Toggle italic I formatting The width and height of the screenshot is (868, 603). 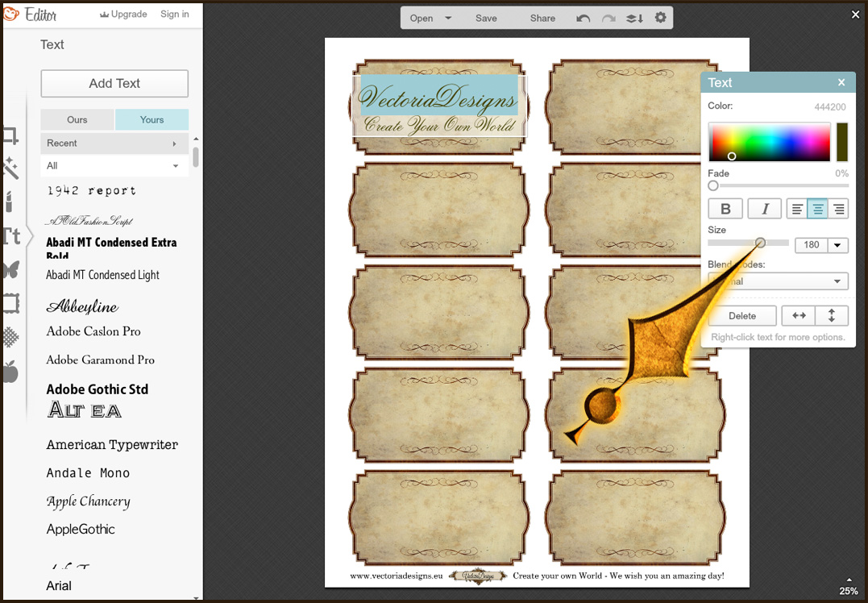coord(765,209)
